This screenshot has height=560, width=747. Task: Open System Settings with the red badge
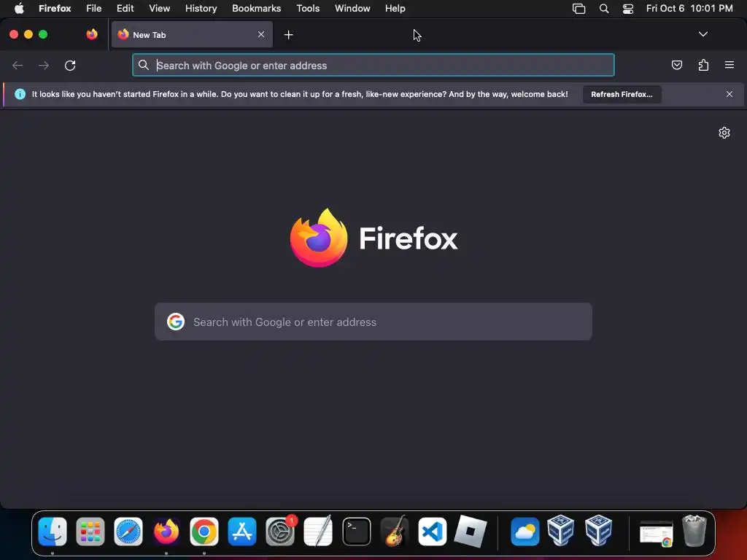(280, 531)
